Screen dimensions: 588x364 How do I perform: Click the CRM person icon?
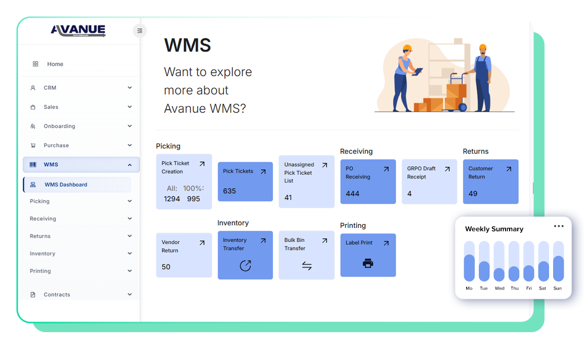(33, 88)
